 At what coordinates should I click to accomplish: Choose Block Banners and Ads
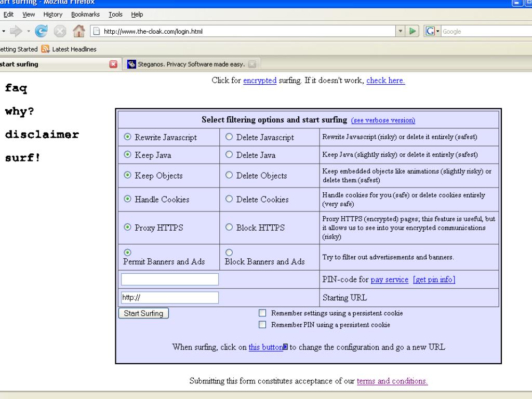click(x=229, y=252)
